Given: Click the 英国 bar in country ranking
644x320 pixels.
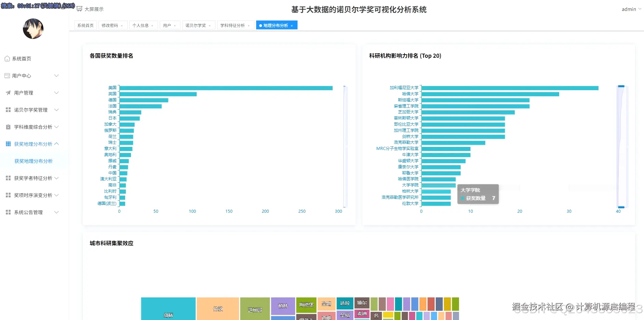Looking at the screenshot, I should 158,94.
